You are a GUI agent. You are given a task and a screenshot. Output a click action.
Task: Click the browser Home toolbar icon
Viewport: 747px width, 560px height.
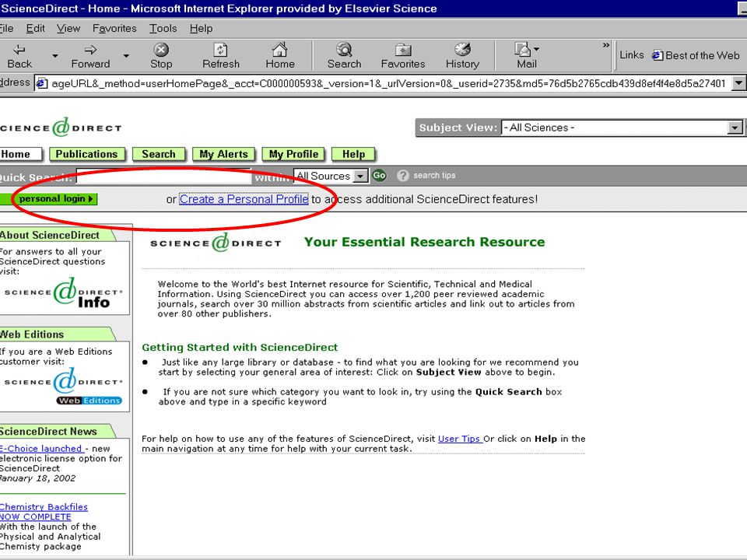[280, 56]
